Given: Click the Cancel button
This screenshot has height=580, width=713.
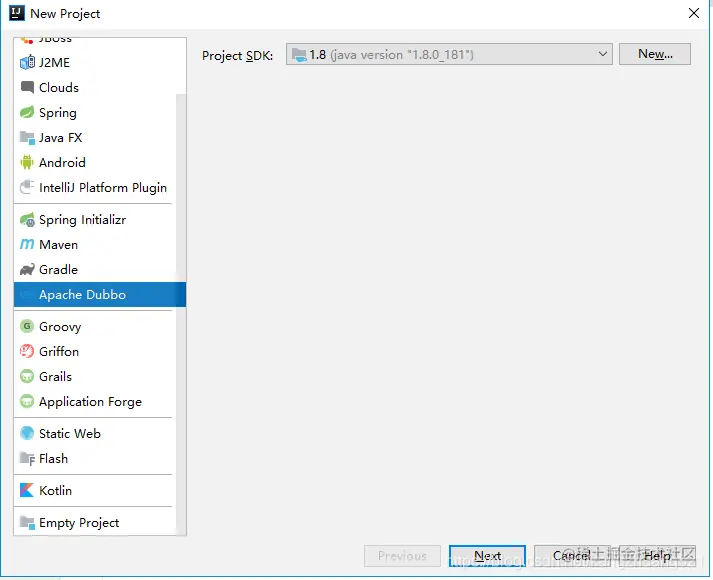Looking at the screenshot, I should tap(572, 556).
